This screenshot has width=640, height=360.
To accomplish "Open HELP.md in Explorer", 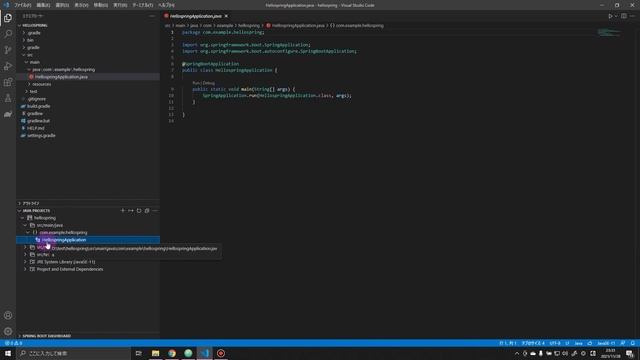I will point(88,128).
